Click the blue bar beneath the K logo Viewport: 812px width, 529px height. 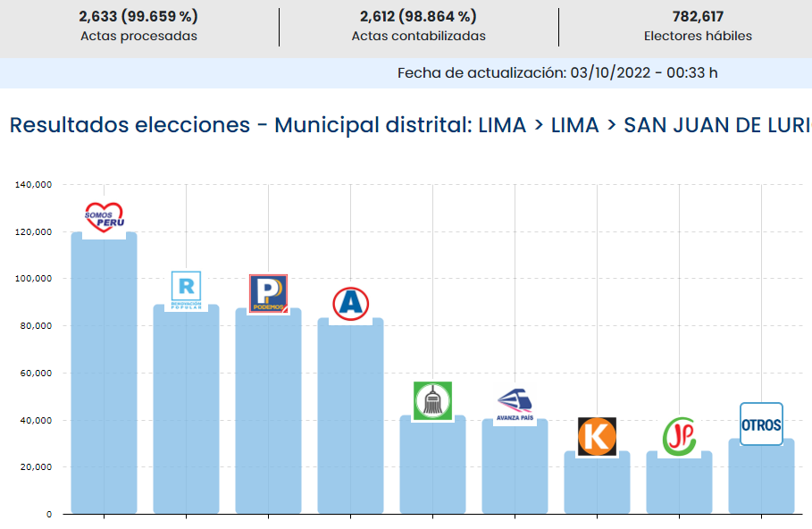(x=597, y=485)
